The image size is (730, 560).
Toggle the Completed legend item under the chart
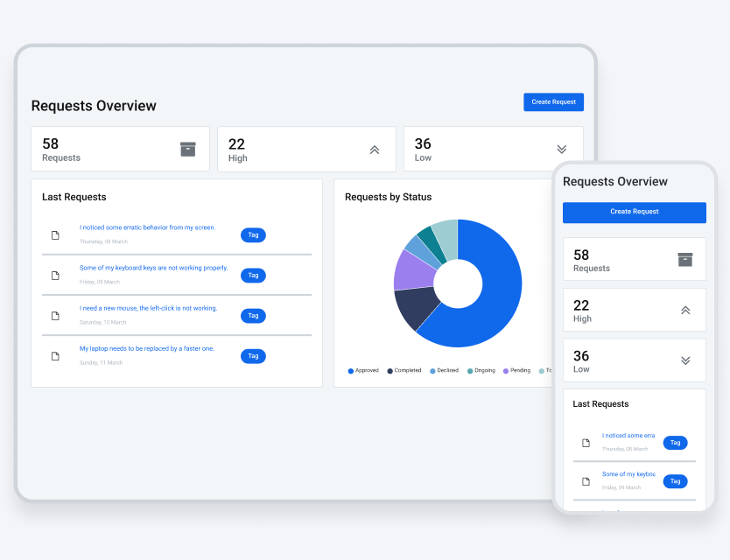[404, 370]
